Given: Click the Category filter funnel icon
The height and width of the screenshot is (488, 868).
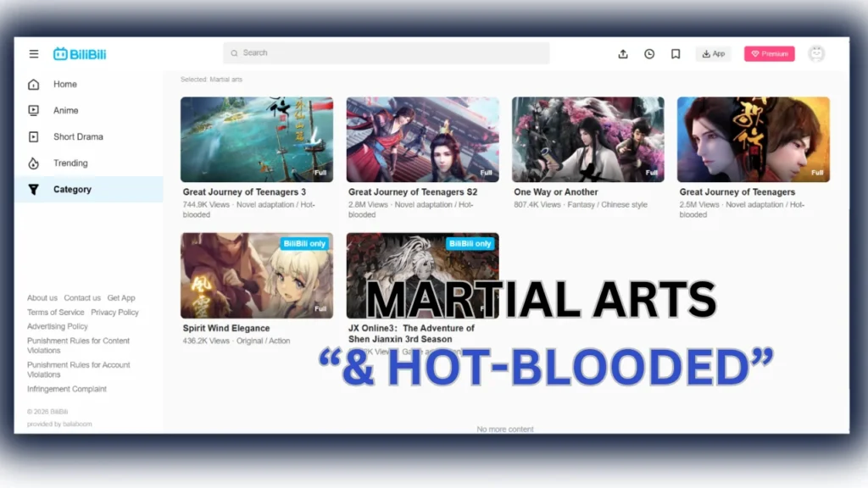Looking at the screenshot, I should coord(33,189).
